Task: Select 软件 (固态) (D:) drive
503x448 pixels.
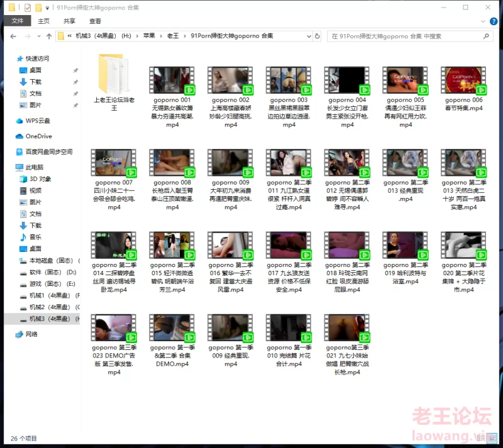Action: pos(48,272)
